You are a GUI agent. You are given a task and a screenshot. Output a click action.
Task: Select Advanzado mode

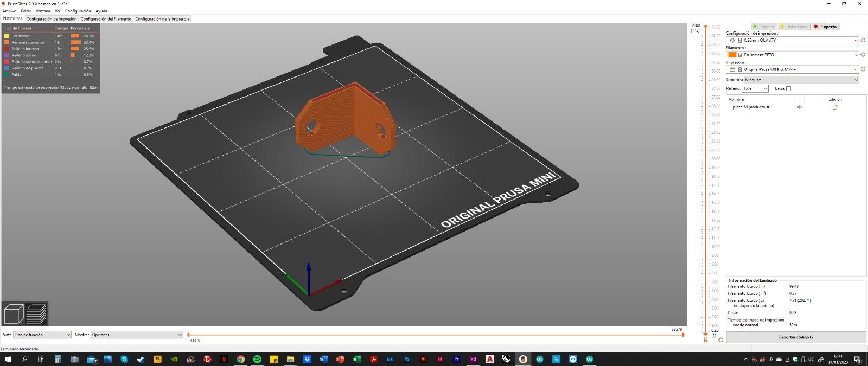[x=794, y=27]
